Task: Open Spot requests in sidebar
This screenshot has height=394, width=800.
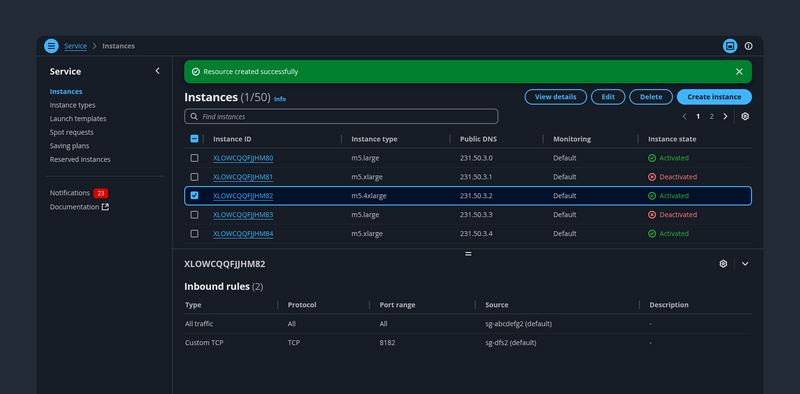Action: tap(71, 132)
